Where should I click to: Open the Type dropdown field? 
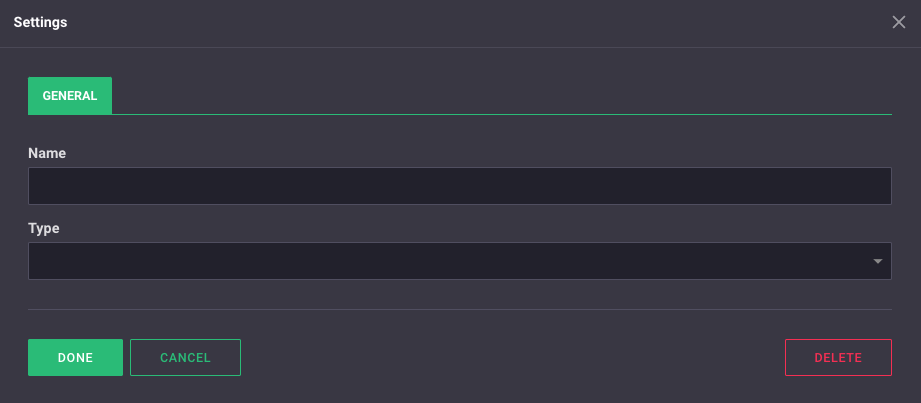[x=459, y=261]
